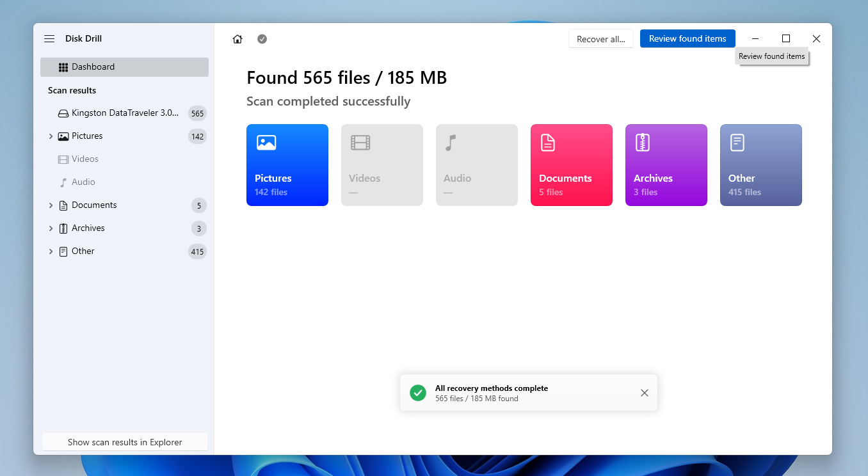
Task: Minimize the Disk Drill window
Action: tap(755, 38)
